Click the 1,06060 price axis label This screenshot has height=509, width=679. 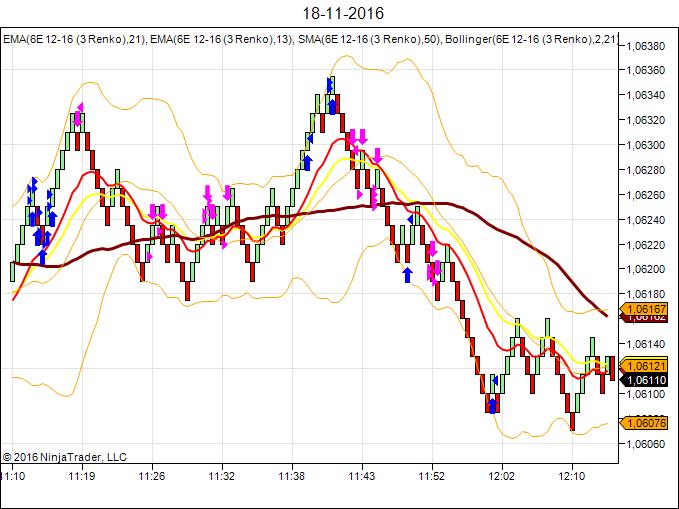click(x=646, y=444)
